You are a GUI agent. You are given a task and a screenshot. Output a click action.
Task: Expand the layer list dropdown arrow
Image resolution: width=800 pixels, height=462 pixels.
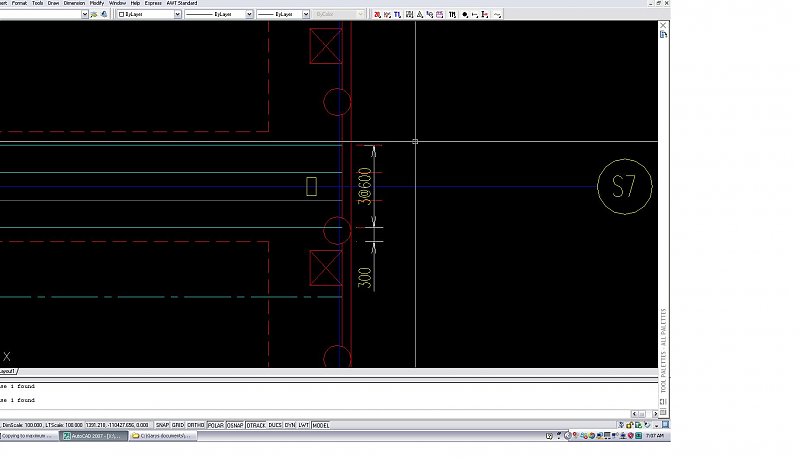(85, 14)
